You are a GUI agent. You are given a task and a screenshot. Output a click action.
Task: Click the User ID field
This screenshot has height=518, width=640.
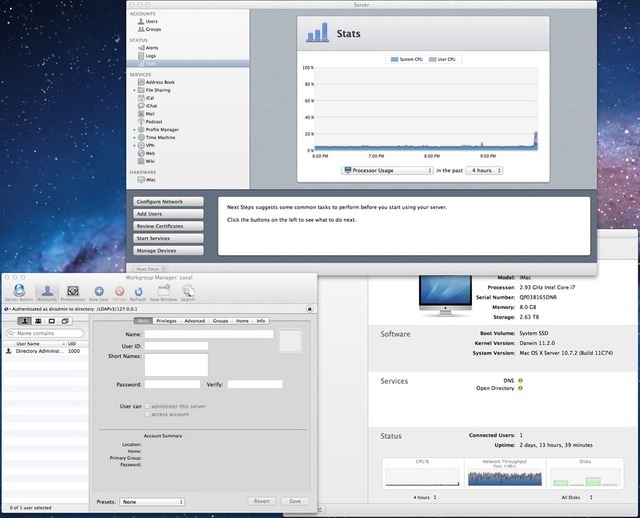coord(176,346)
